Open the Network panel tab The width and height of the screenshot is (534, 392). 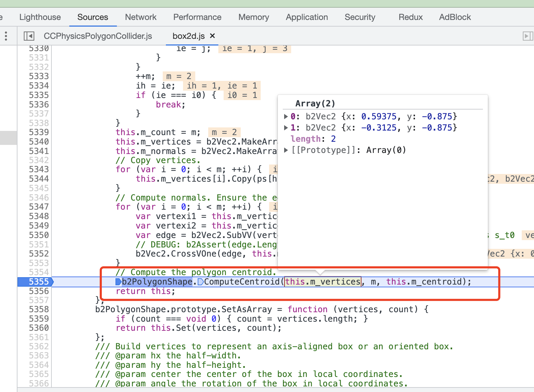coord(141,17)
